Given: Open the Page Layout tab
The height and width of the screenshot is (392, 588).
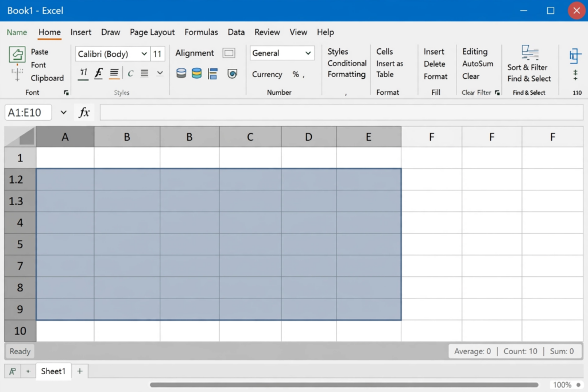Looking at the screenshot, I should pos(152,32).
